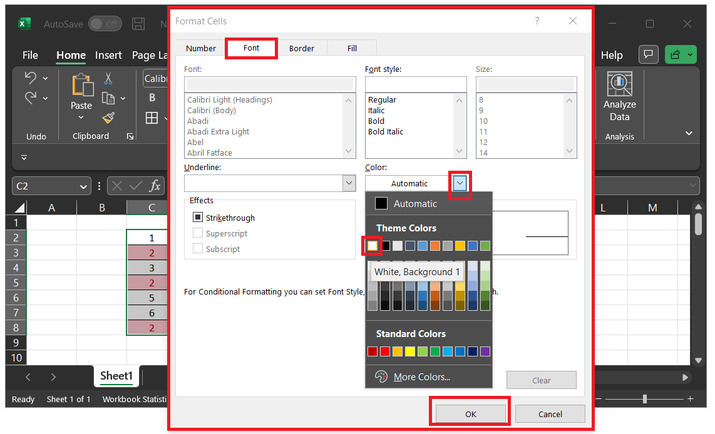Viewport: 715px width, 434px height.
Task: Click the Clear button
Action: click(541, 380)
